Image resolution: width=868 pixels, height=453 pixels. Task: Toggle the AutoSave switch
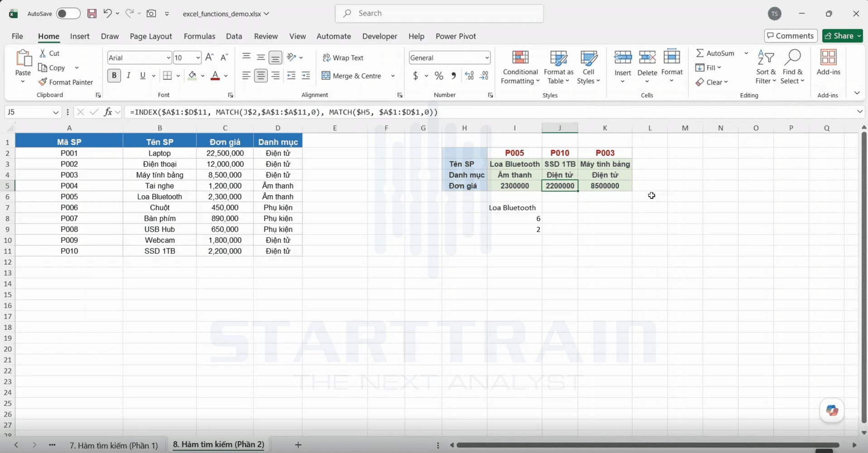[68, 14]
